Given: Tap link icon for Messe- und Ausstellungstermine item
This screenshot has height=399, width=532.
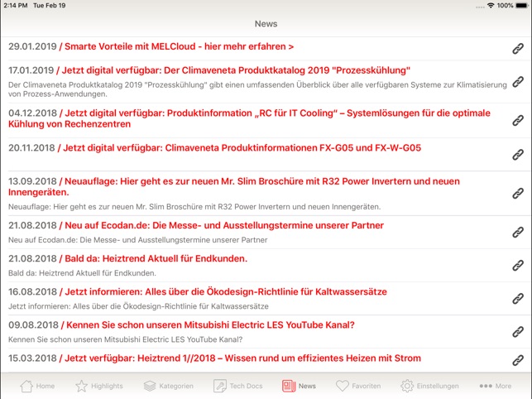Looking at the screenshot, I should coord(518,233).
